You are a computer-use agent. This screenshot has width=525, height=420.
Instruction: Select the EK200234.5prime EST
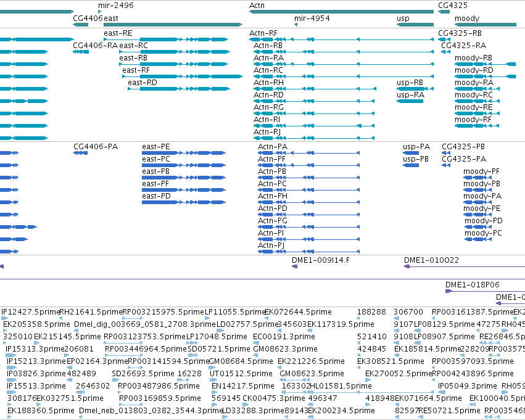pyautogui.click(x=311, y=417)
